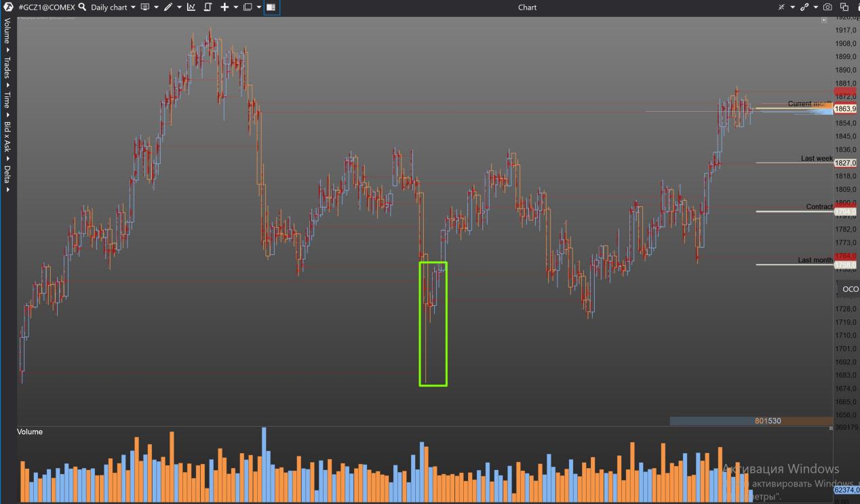Click the duplicate window icon
This screenshot has width=860, height=504.
pyautogui.click(x=844, y=7)
